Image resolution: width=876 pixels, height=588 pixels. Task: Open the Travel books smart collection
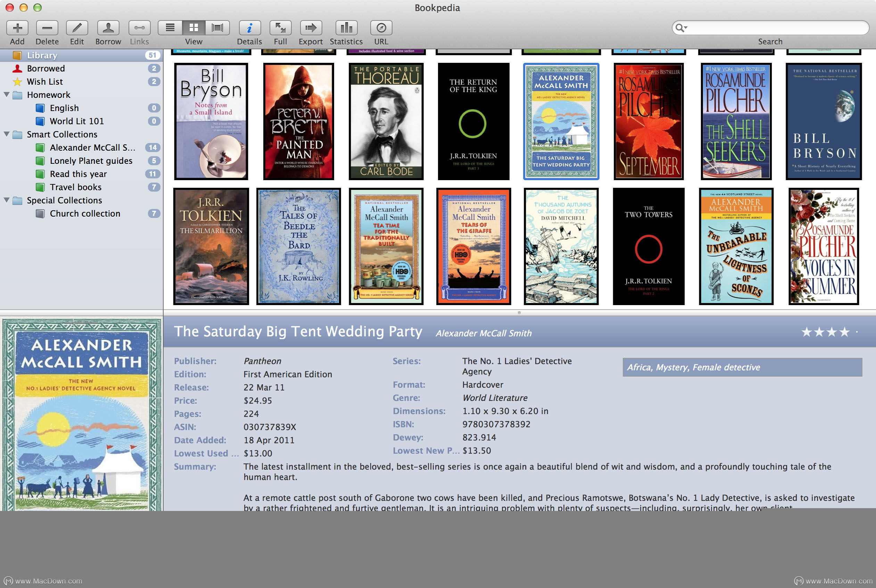tap(81, 187)
